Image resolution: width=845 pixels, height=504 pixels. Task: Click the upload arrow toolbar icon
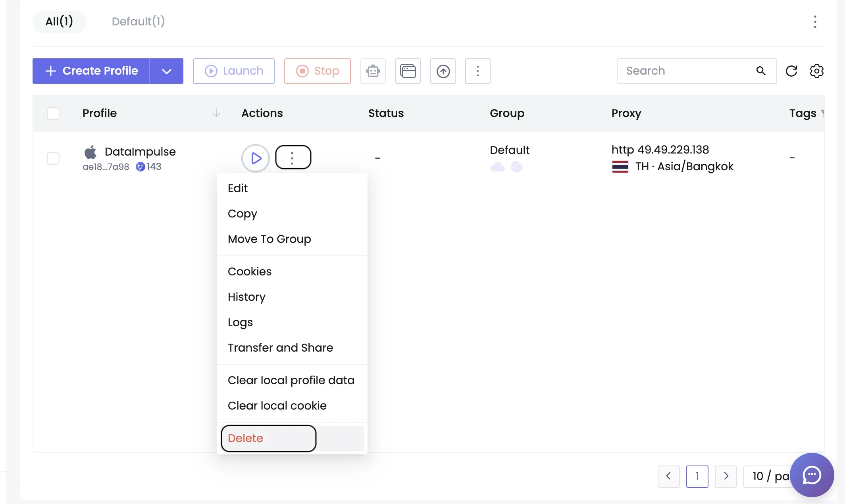tap(443, 71)
